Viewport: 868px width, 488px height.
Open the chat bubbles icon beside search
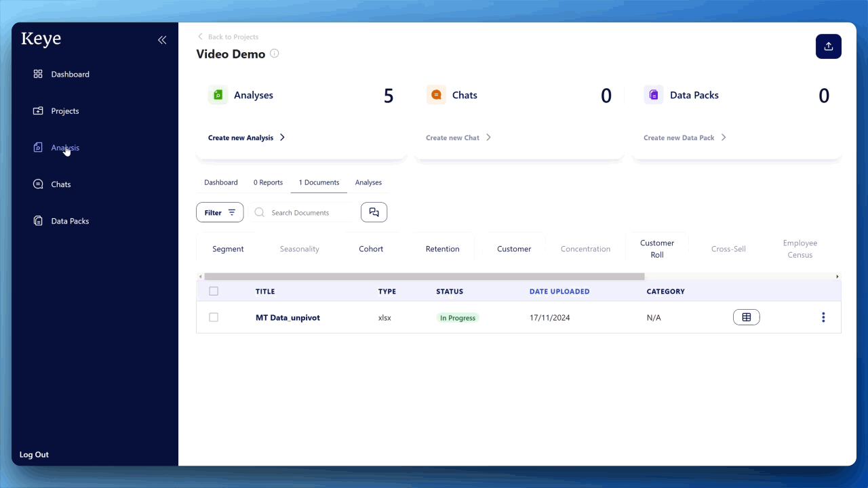coord(374,212)
